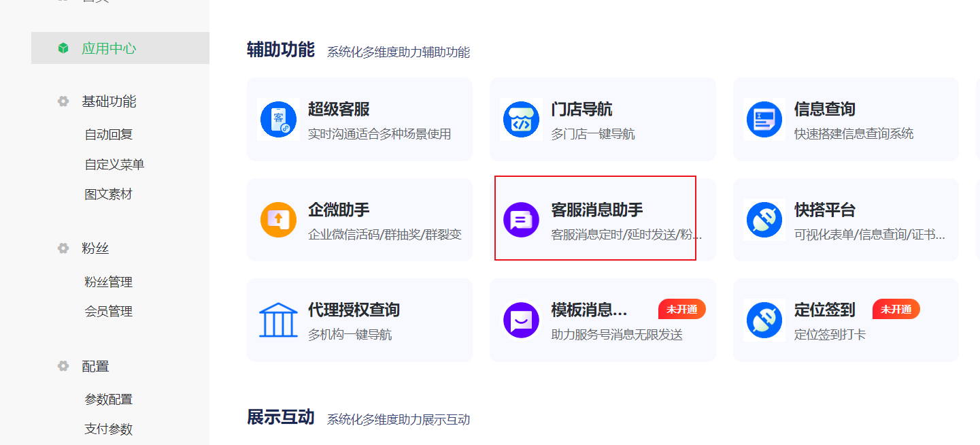
Task: Click the text 助力服务号消息无限发送
Action: tap(617, 335)
